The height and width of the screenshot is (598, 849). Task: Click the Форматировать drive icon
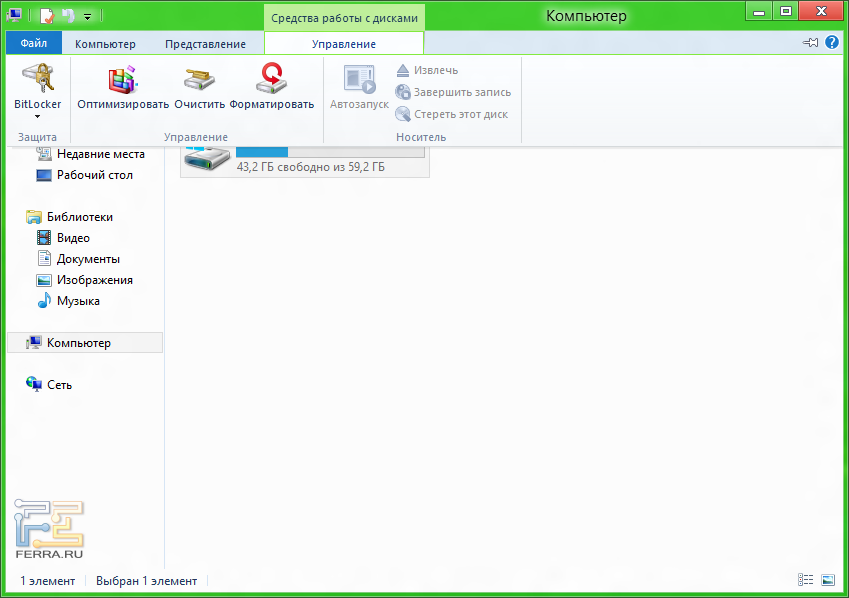(x=271, y=79)
